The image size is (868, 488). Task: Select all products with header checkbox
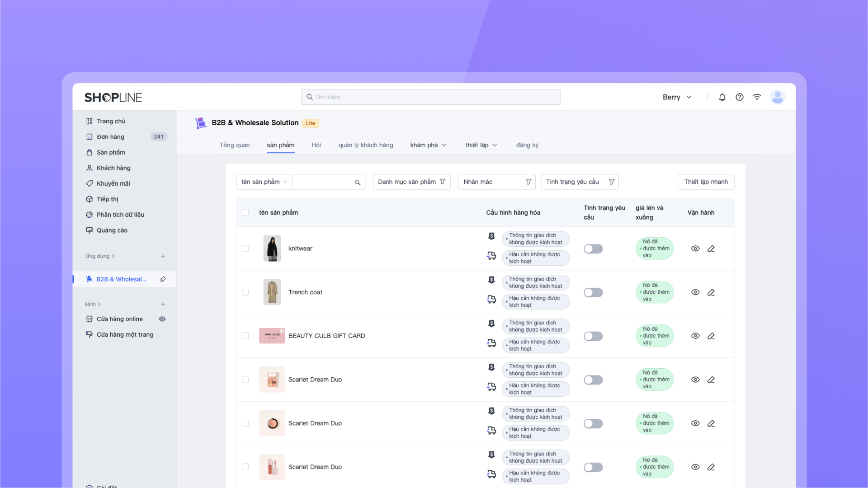click(245, 212)
